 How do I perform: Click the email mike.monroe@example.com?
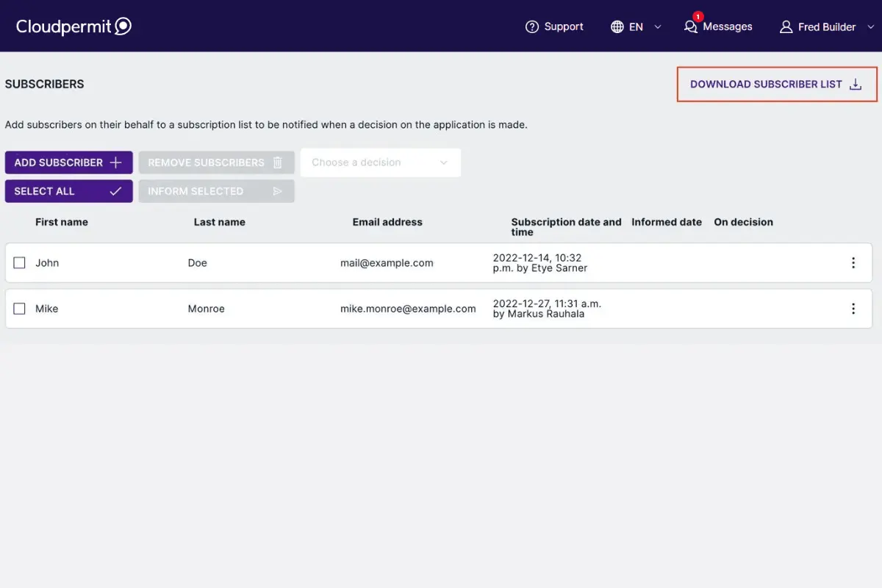(x=408, y=309)
